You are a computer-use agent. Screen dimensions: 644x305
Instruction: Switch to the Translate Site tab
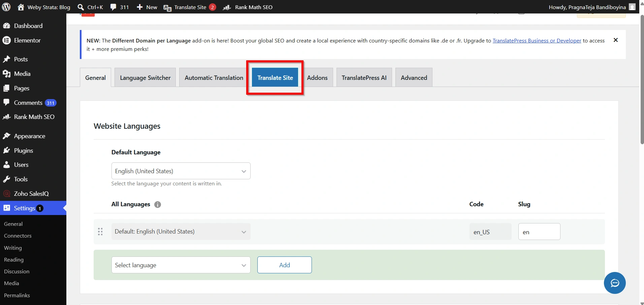pyautogui.click(x=275, y=78)
